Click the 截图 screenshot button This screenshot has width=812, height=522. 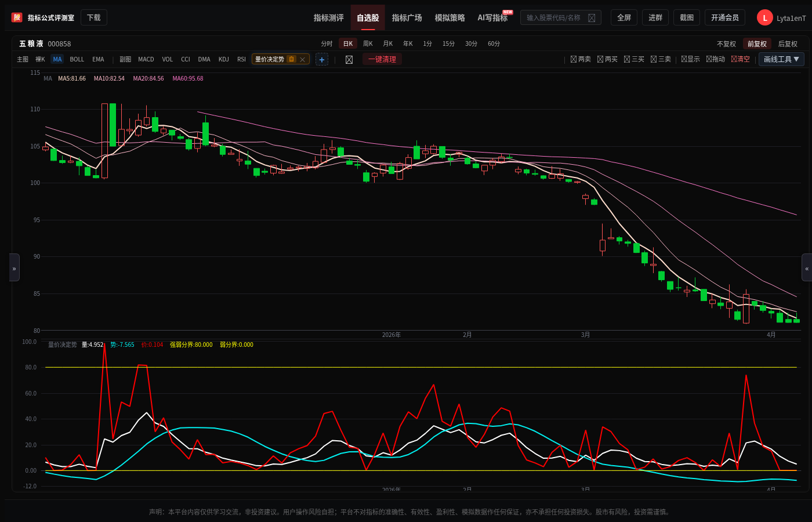point(687,18)
